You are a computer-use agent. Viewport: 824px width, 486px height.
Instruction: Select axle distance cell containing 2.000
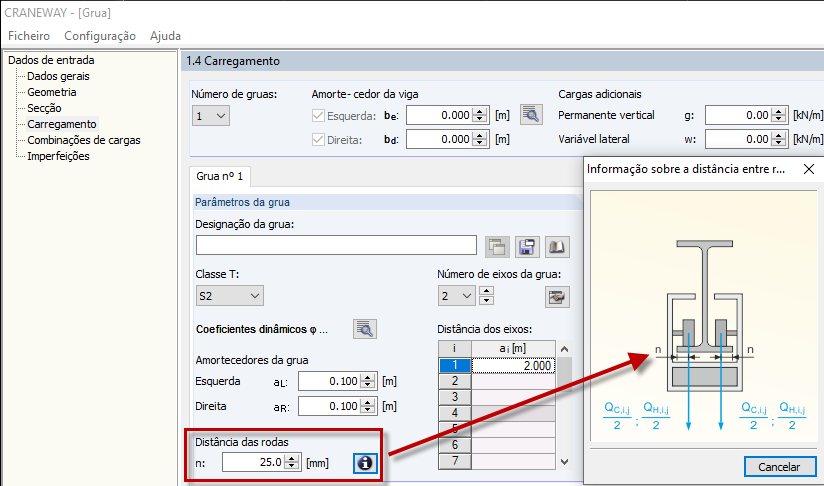513,365
